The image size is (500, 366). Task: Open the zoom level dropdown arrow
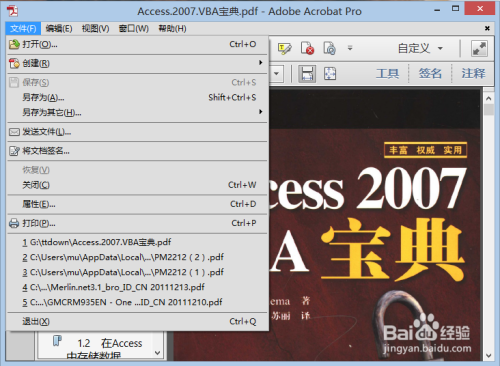pos(276,74)
